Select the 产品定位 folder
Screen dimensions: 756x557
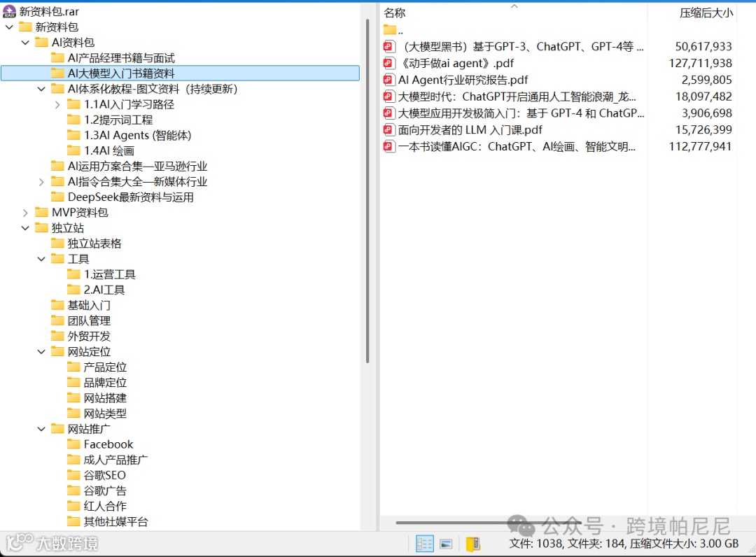pos(105,367)
